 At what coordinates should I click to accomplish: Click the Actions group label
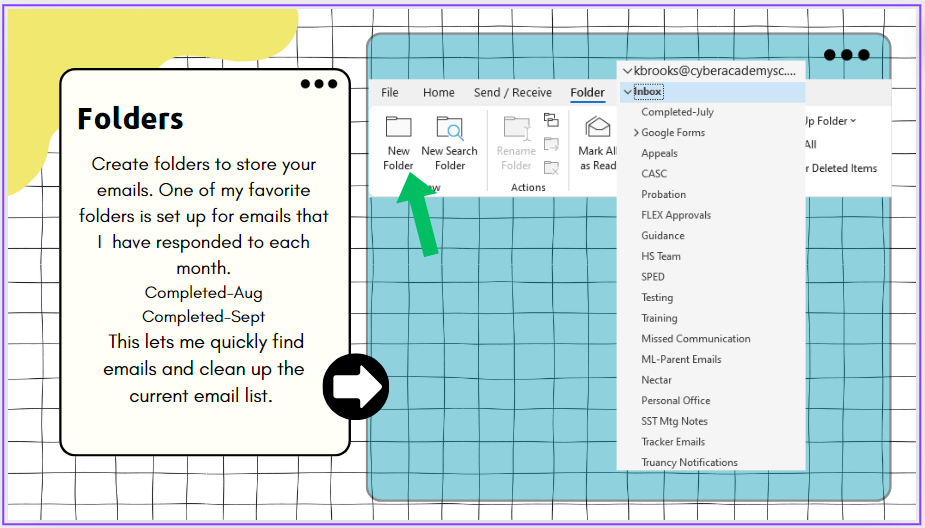pyautogui.click(x=528, y=188)
